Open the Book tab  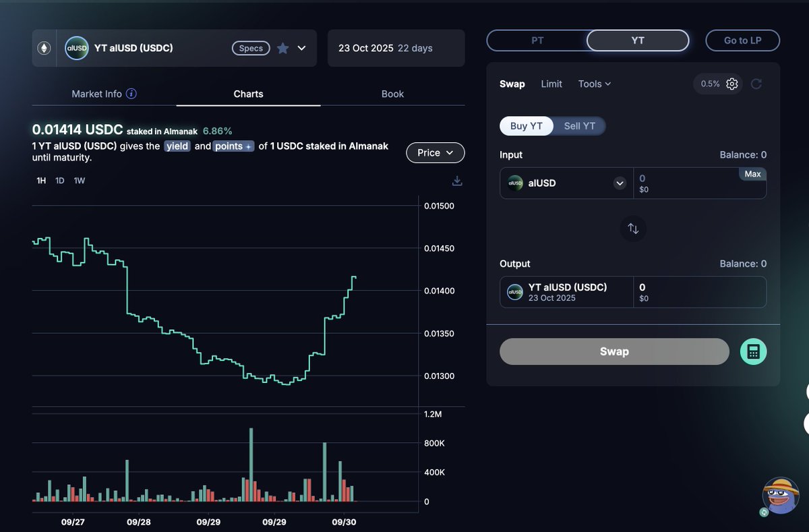pyautogui.click(x=392, y=94)
